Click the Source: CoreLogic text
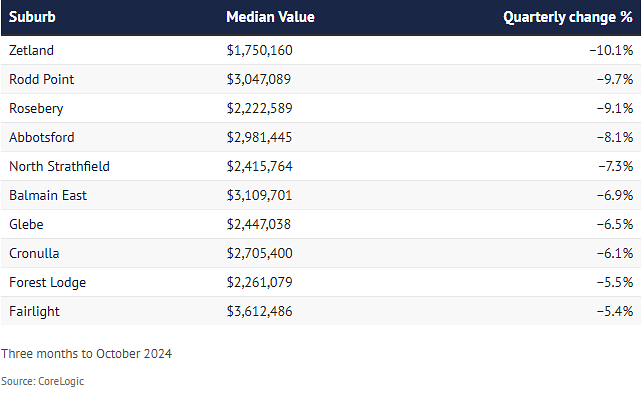642x396 pixels. tap(43, 381)
